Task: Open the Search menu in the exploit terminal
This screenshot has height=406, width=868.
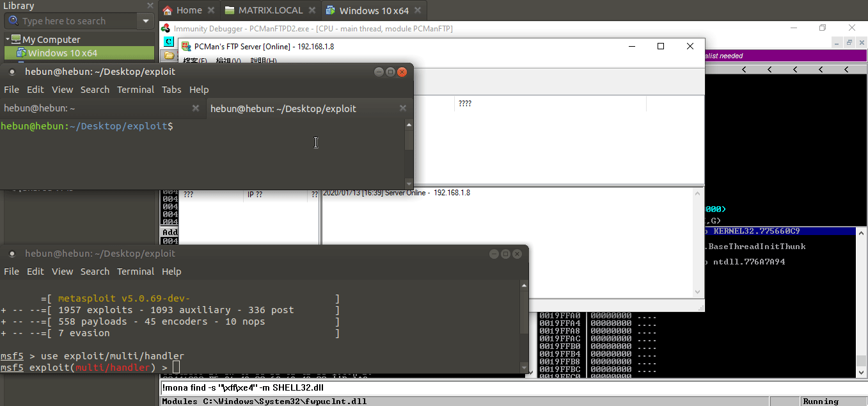Action: click(x=95, y=272)
